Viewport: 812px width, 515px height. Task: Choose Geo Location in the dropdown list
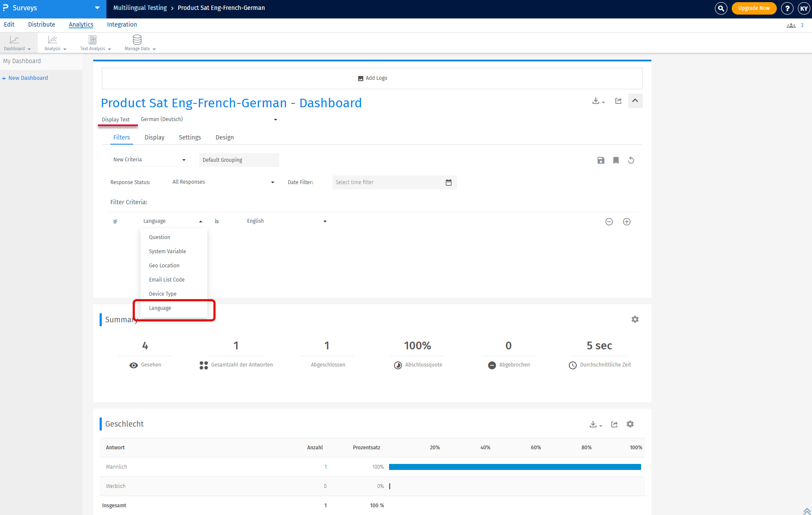point(164,266)
